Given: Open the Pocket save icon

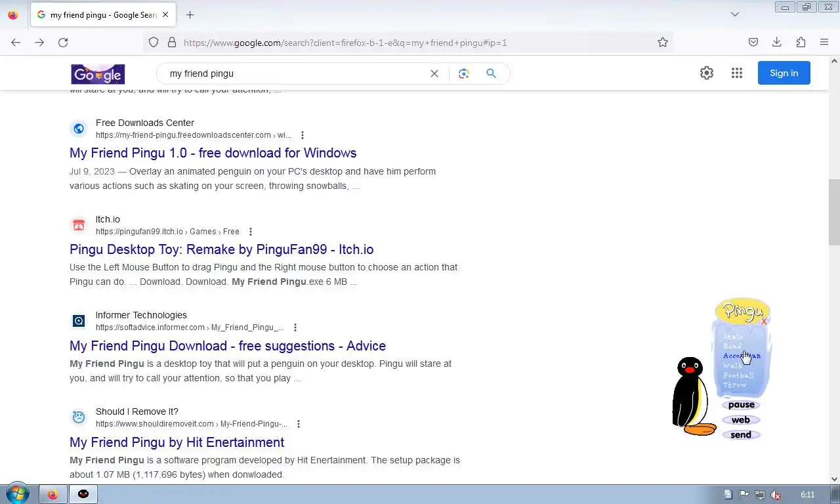Looking at the screenshot, I should pyautogui.click(x=753, y=43).
